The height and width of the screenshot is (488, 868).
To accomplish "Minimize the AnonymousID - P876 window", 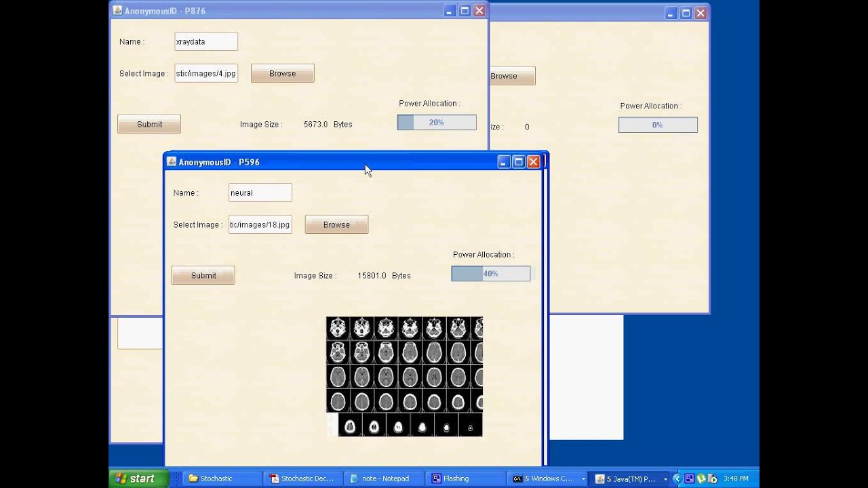I will point(450,10).
